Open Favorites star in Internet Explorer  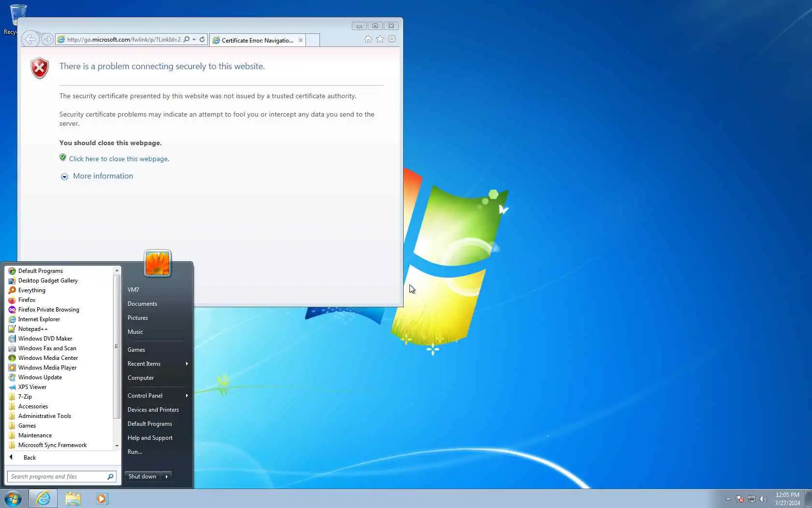(380, 39)
